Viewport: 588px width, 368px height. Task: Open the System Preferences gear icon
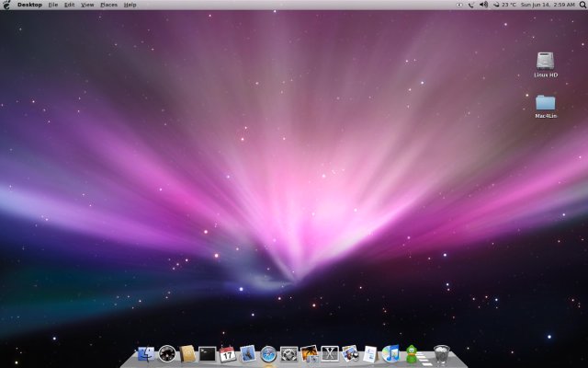pos(288,353)
